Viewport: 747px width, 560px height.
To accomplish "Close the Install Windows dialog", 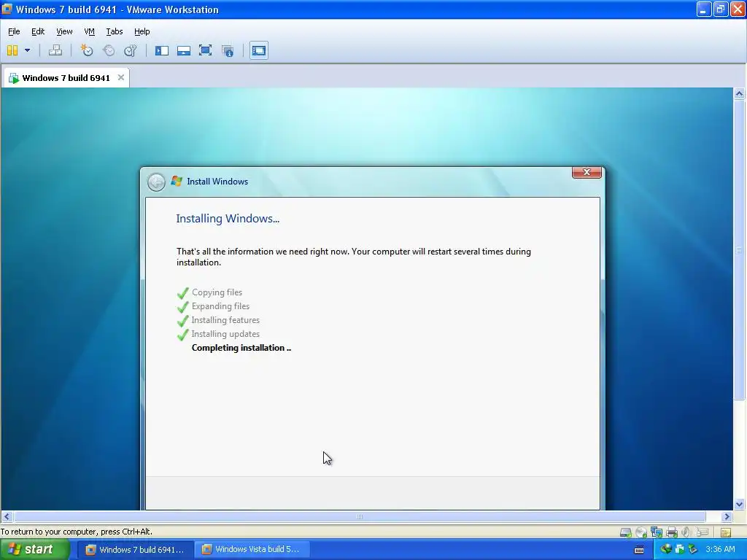I will click(x=587, y=172).
